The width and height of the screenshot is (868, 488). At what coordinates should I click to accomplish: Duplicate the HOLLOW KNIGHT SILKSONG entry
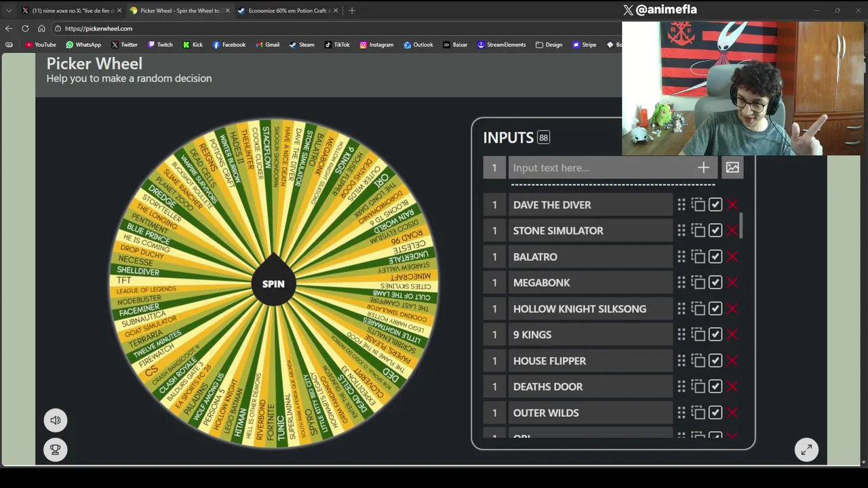(x=698, y=309)
